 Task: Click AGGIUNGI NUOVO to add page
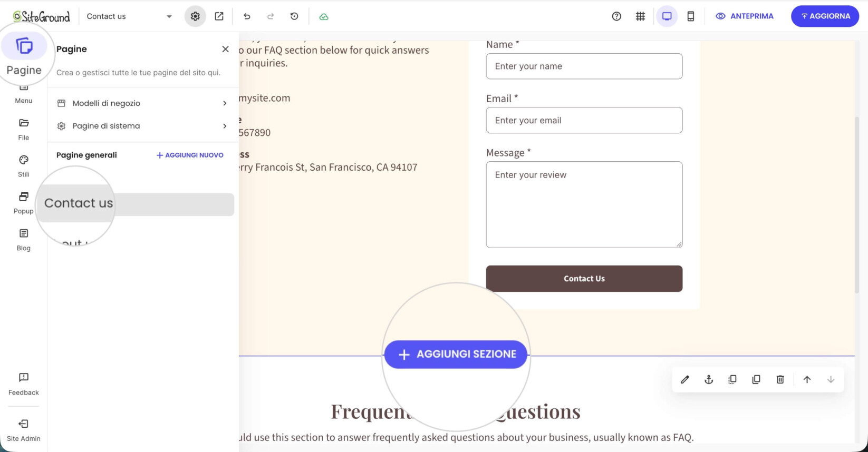190,155
